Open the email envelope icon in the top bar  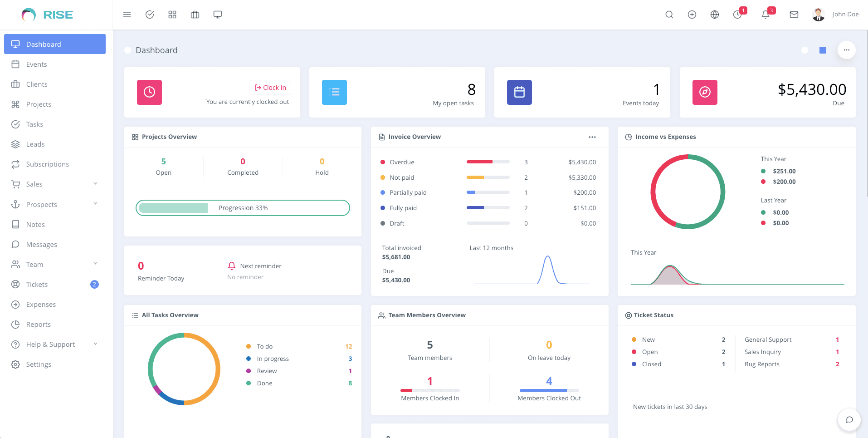click(794, 14)
